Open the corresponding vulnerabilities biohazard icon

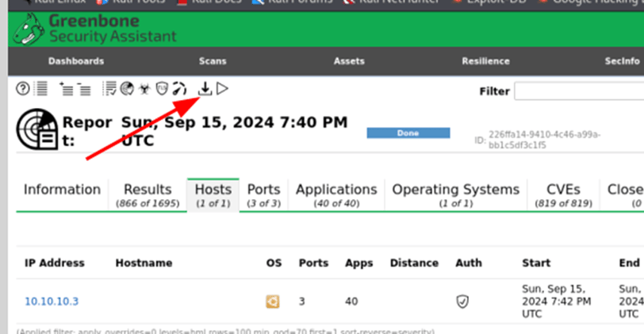144,89
